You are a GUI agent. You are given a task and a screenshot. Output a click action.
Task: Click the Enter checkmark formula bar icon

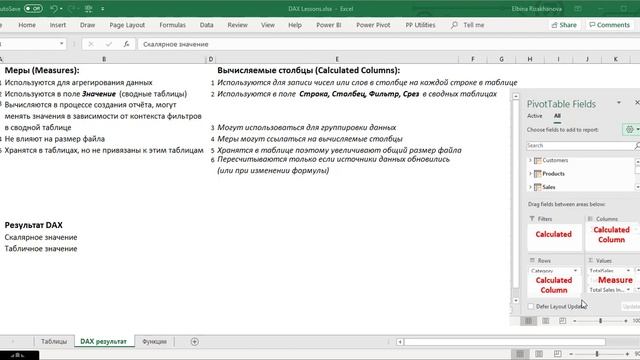click(x=109, y=44)
